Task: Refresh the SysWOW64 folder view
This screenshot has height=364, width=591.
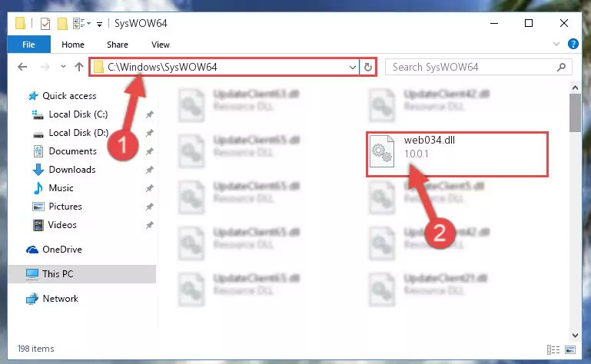Action: [x=368, y=68]
